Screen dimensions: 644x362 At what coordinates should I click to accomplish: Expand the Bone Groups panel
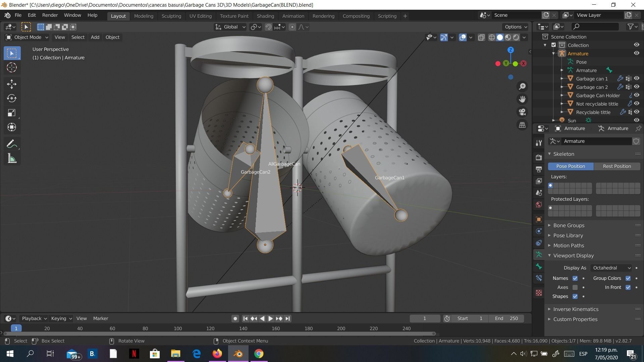tap(569, 225)
